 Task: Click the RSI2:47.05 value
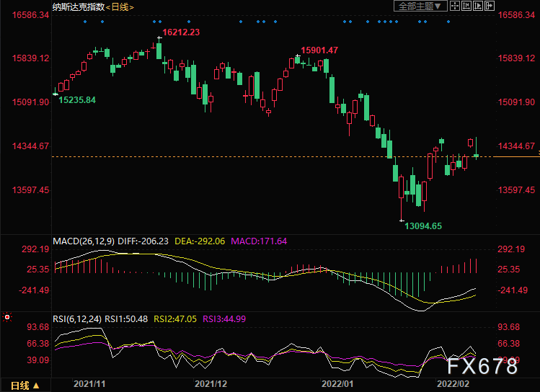[x=175, y=319]
